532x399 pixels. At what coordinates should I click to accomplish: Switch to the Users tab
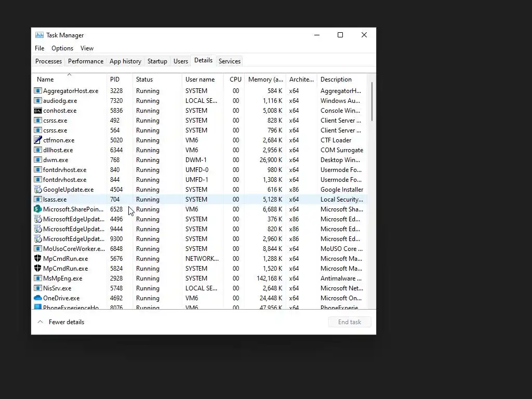180,61
